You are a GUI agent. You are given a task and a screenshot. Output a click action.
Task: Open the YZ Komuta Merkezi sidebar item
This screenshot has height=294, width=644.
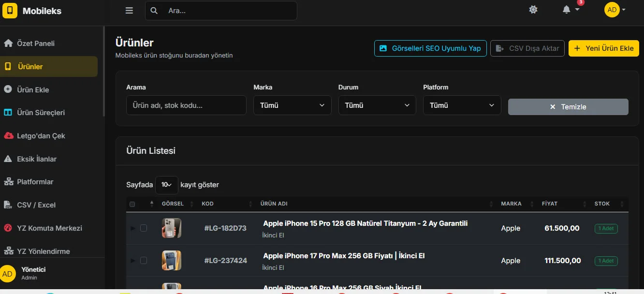coord(49,228)
